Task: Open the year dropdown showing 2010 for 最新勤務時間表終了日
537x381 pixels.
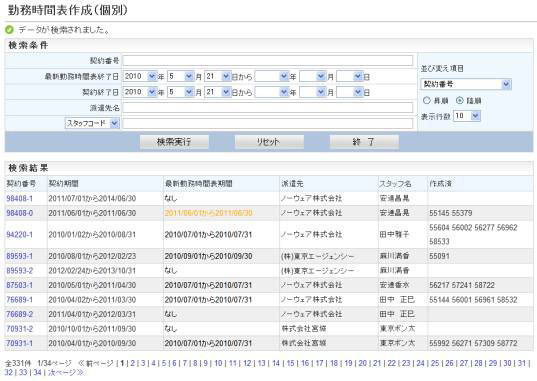Action: click(140, 76)
